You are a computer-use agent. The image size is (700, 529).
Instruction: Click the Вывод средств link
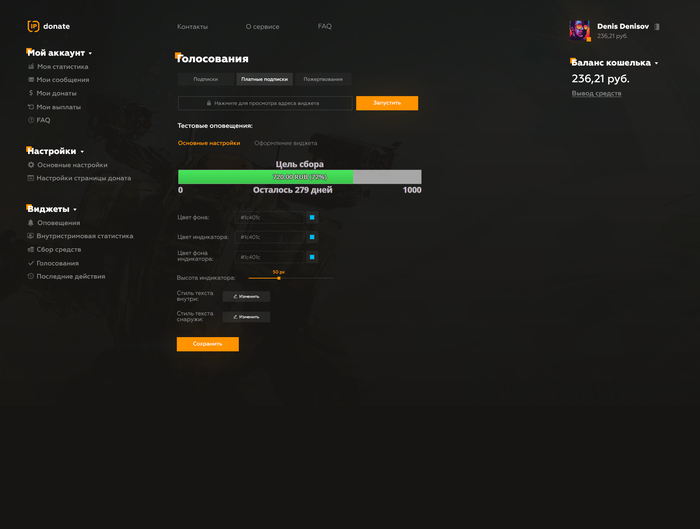tap(596, 94)
